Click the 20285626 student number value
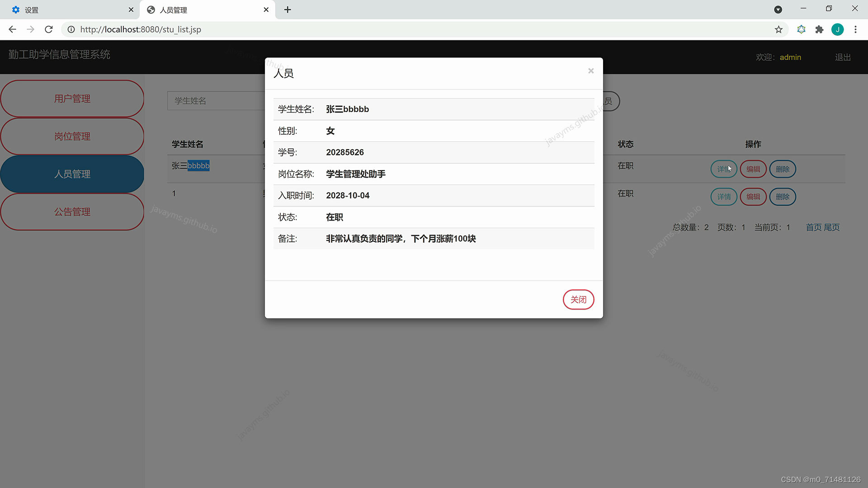Viewport: 868px width, 488px height. coord(345,152)
